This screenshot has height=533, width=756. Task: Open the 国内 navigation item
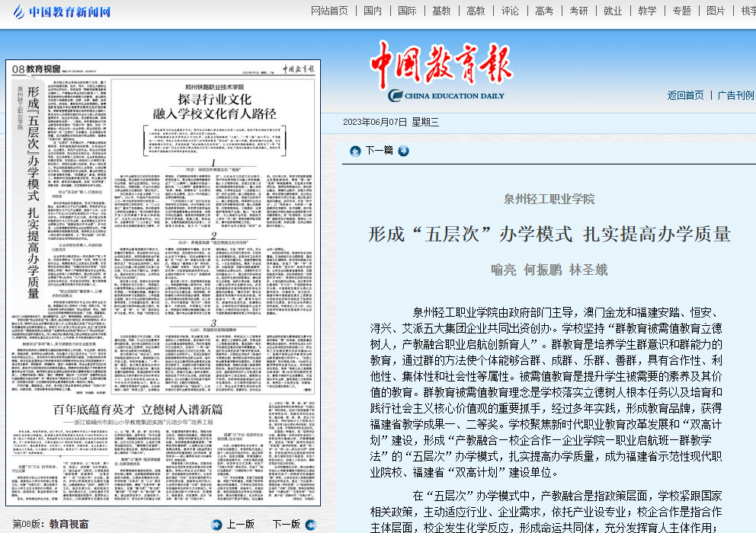click(x=372, y=11)
